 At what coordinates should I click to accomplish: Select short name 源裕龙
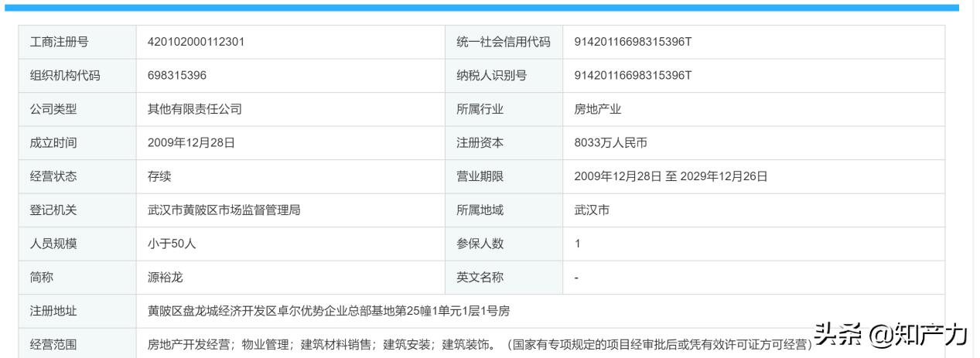click(x=165, y=277)
